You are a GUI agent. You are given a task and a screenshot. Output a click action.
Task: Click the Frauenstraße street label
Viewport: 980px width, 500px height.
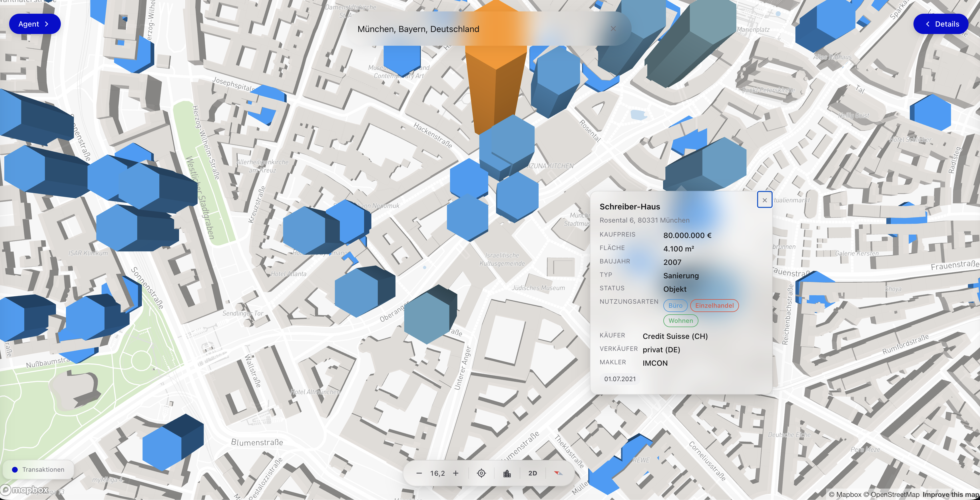click(x=955, y=265)
